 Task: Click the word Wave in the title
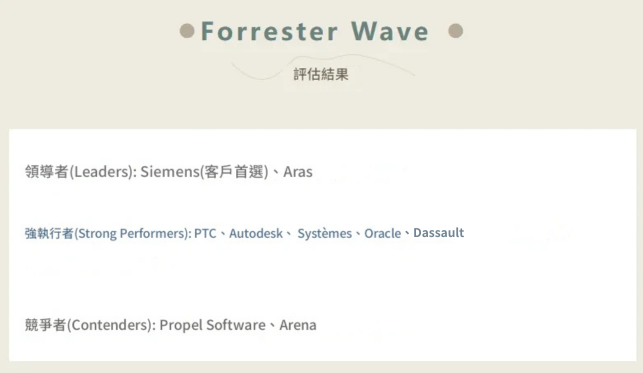(390, 32)
